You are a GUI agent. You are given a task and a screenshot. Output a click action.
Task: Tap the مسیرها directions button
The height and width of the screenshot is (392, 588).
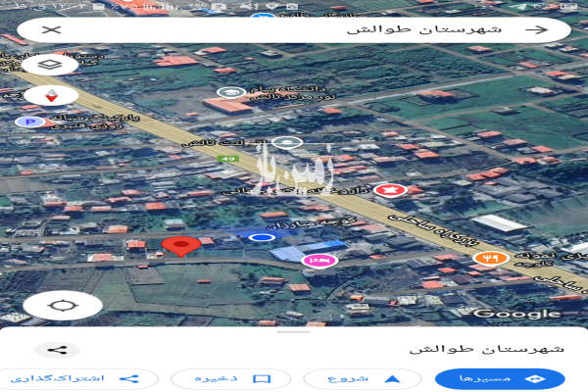coord(500,379)
